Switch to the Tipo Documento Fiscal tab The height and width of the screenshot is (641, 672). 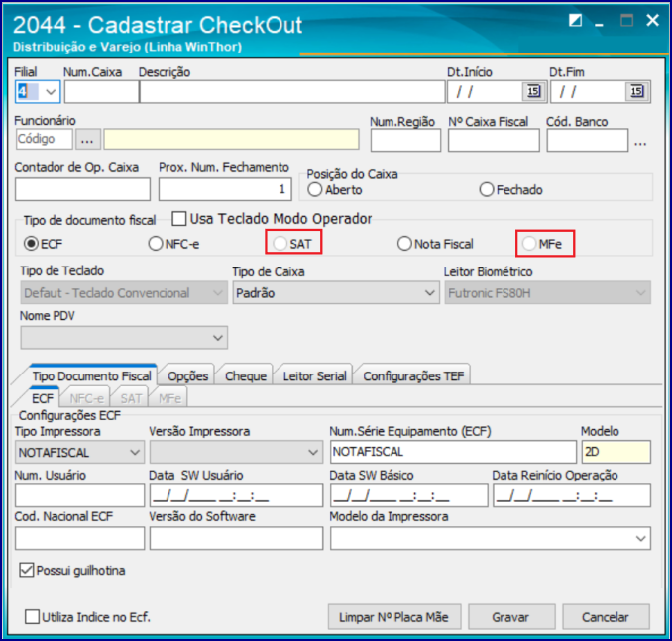click(92, 375)
